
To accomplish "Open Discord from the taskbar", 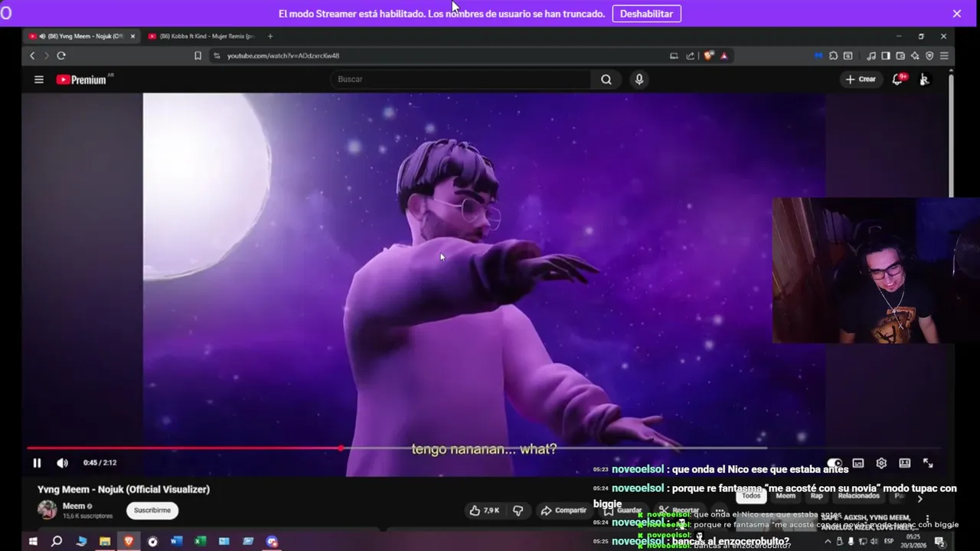I will click(271, 542).
